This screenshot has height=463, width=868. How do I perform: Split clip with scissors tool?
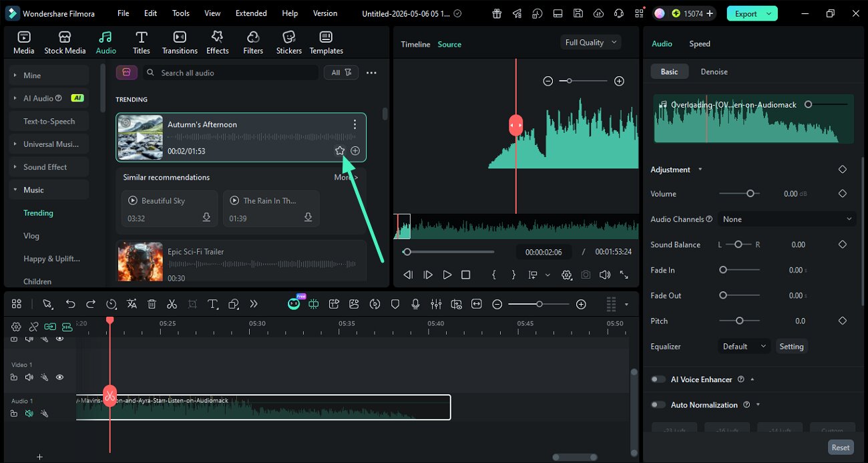[x=172, y=304]
